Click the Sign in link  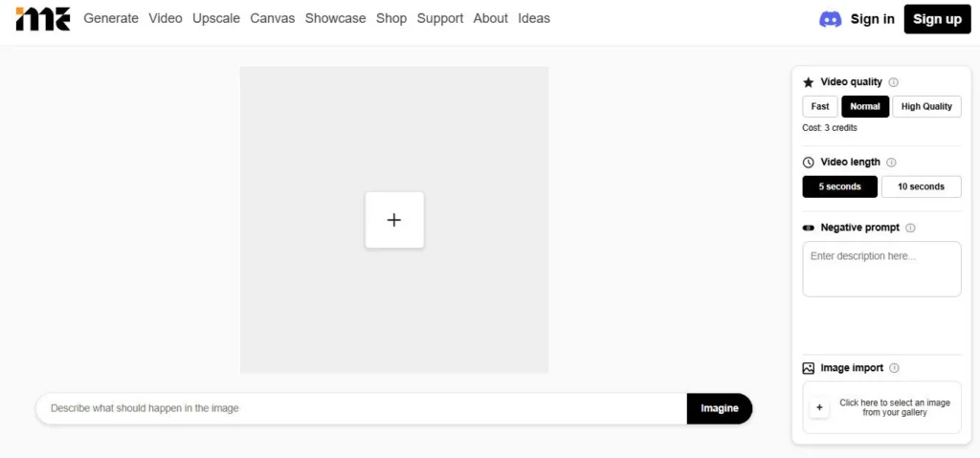tap(873, 19)
